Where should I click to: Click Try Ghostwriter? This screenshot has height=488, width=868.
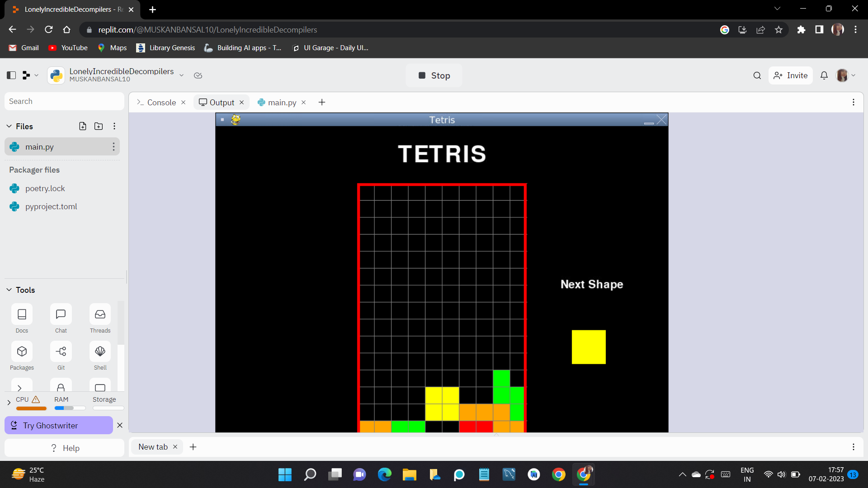(x=59, y=425)
